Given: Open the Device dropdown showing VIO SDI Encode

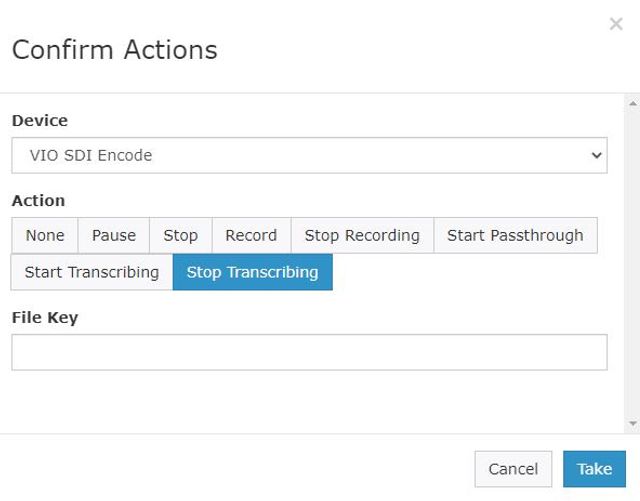Looking at the screenshot, I should pyautogui.click(x=300, y=155).
